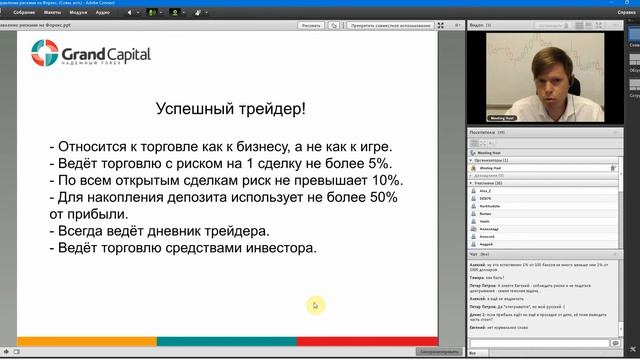Open attendees pod options menu

point(616,133)
